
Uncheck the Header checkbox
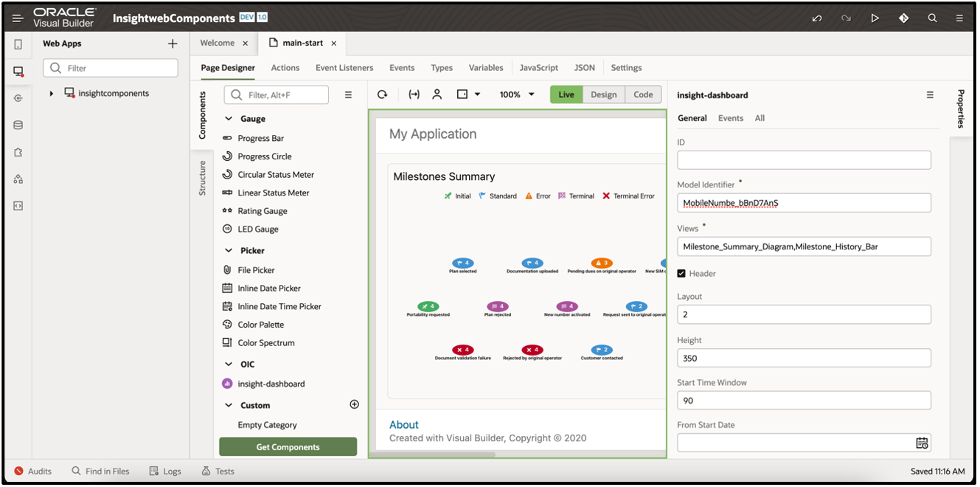681,273
